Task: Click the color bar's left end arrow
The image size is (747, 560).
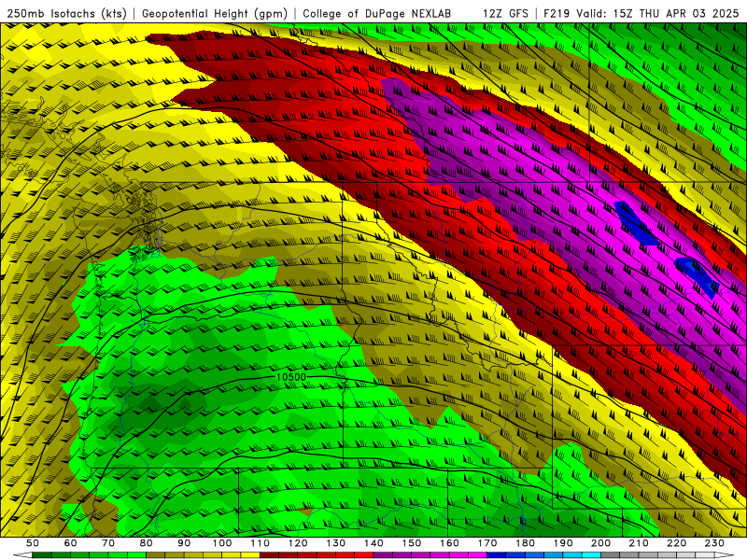Action: (22, 555)
